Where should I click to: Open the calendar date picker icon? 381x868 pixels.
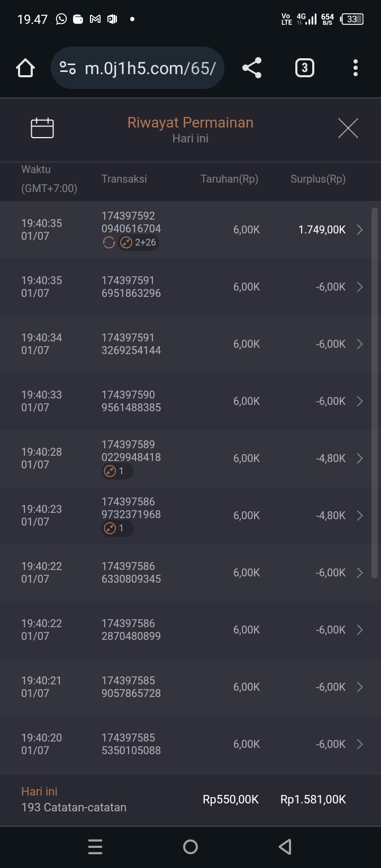click(x=42, y=128)
